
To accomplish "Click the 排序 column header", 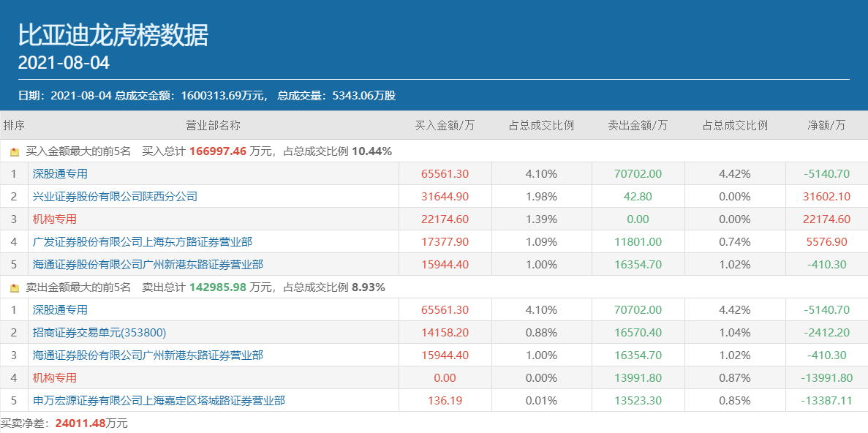I will coord(14,126).
